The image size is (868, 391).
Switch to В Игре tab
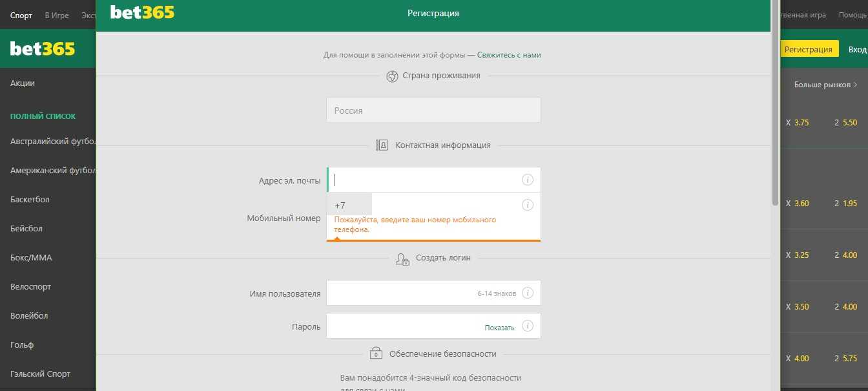tap(57, 15)
